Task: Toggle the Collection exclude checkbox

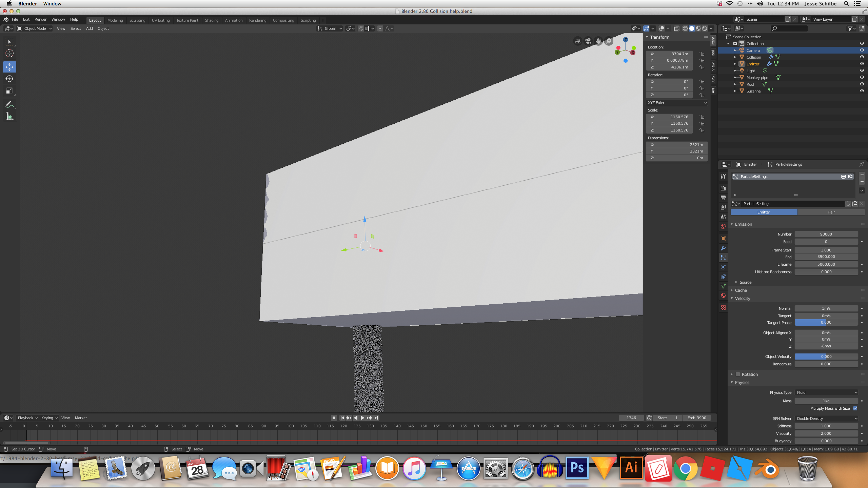Action: click(735, 43)
